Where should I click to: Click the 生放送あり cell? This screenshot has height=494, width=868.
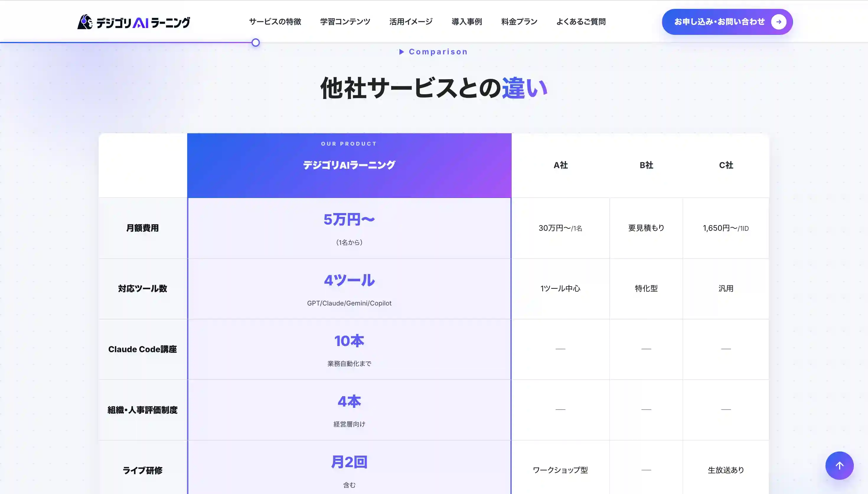click(x=726, y=470)
